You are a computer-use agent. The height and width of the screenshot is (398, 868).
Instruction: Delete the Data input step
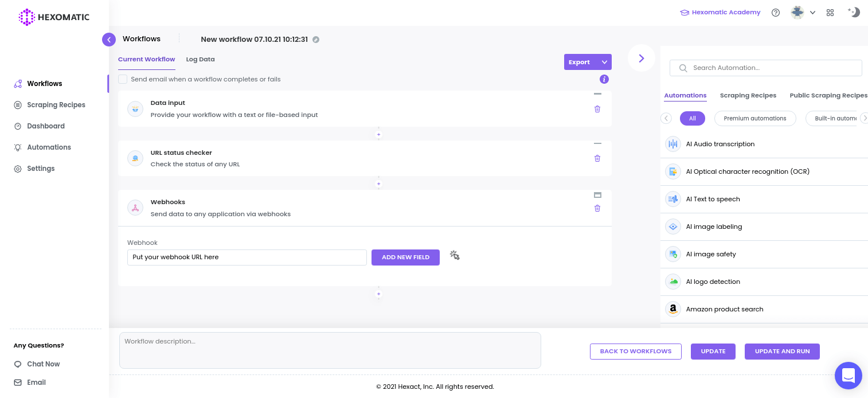[x=597, y=109]
